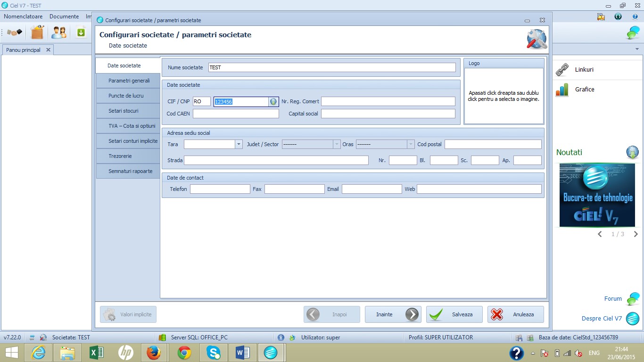Open the chat bubbles icon in main toolbar

633,33
